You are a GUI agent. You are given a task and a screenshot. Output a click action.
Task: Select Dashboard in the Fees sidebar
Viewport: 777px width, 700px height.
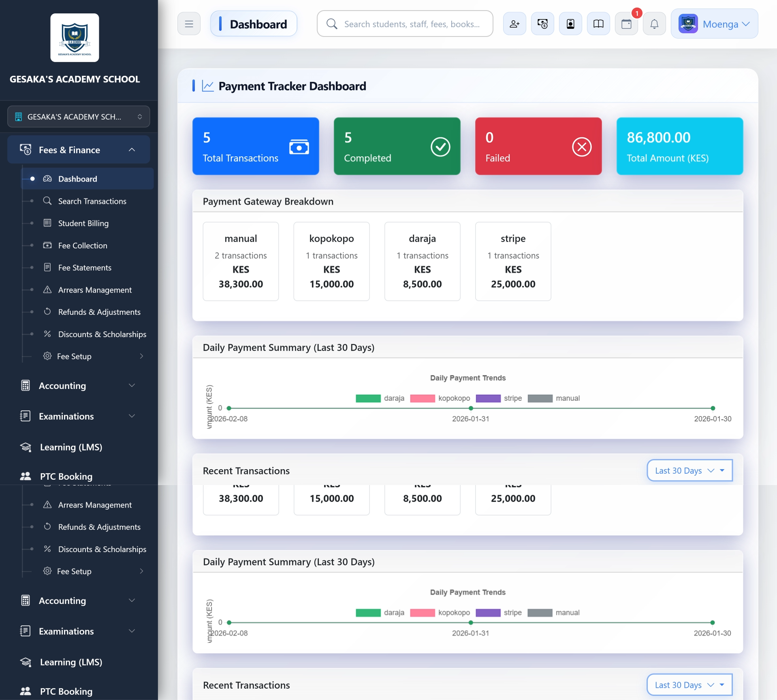[77, 179]
